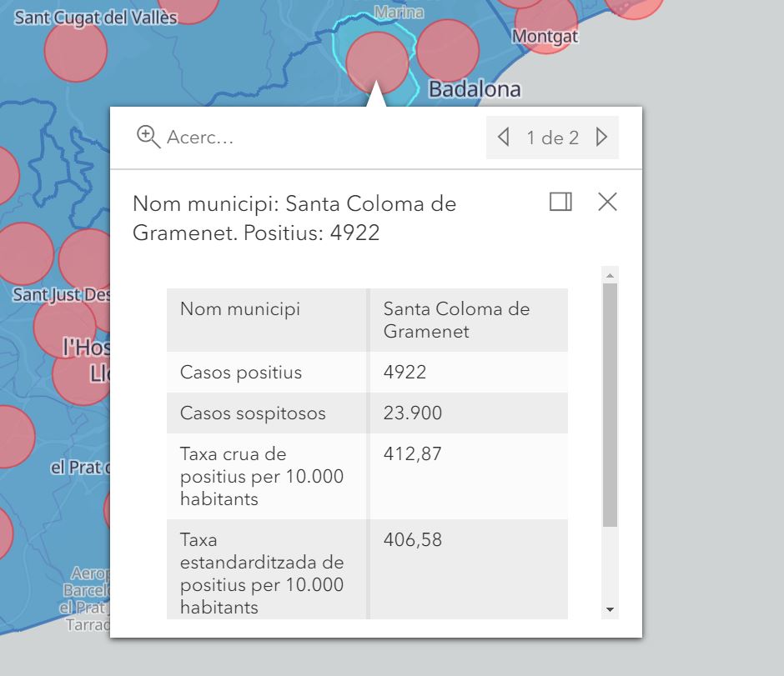Click the zoom-to magnifier icon
This screenshot has height=676, width=784.
point(148,137)
